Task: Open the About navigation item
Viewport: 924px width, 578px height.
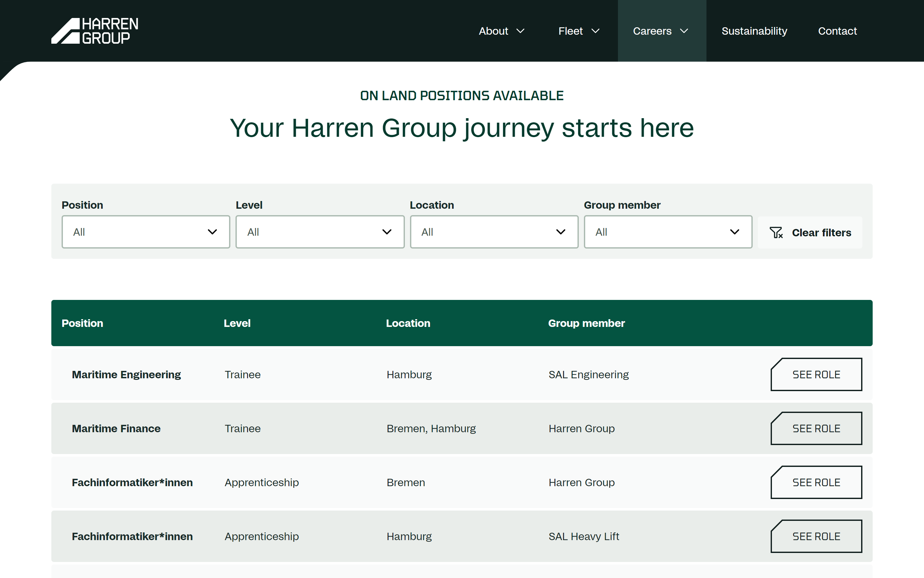Action: pyautogui.click(x=493, y=31)
